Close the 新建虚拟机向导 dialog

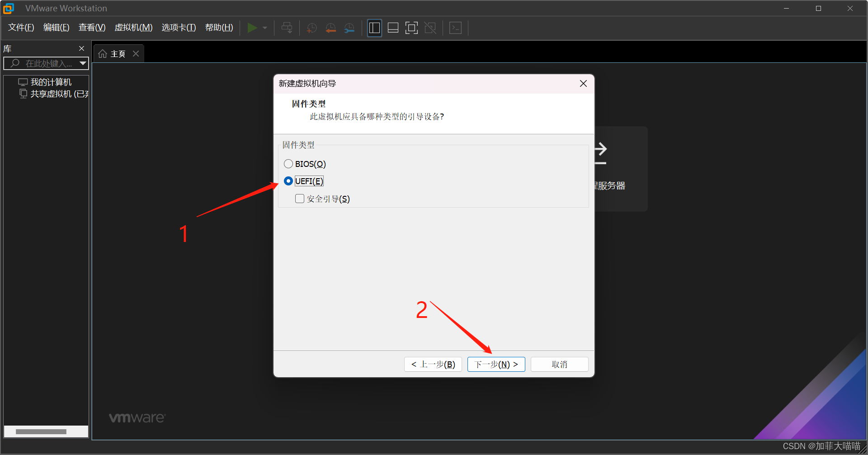pyautogui.click(x=583, y=84)
